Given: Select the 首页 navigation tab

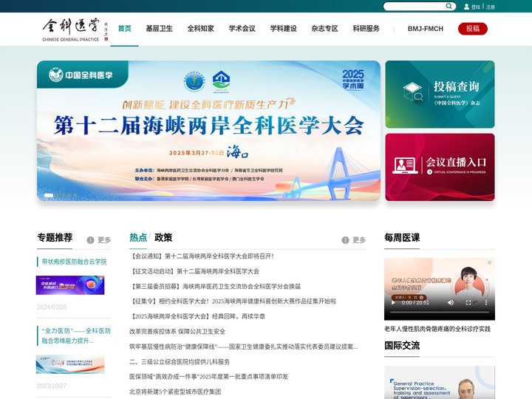Looking at the screenshot, I should pos(125,29).
